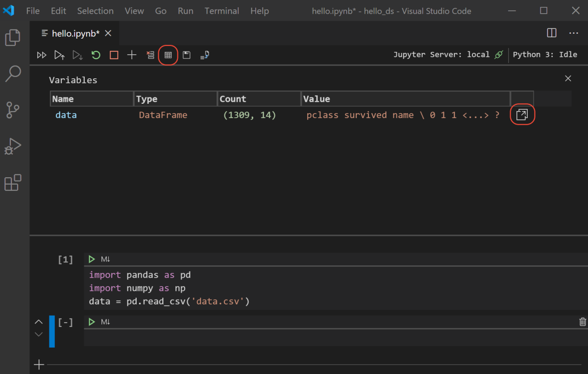Save the notebook file
The height and width of the screenshot is (374, 588).
point(186,55)
